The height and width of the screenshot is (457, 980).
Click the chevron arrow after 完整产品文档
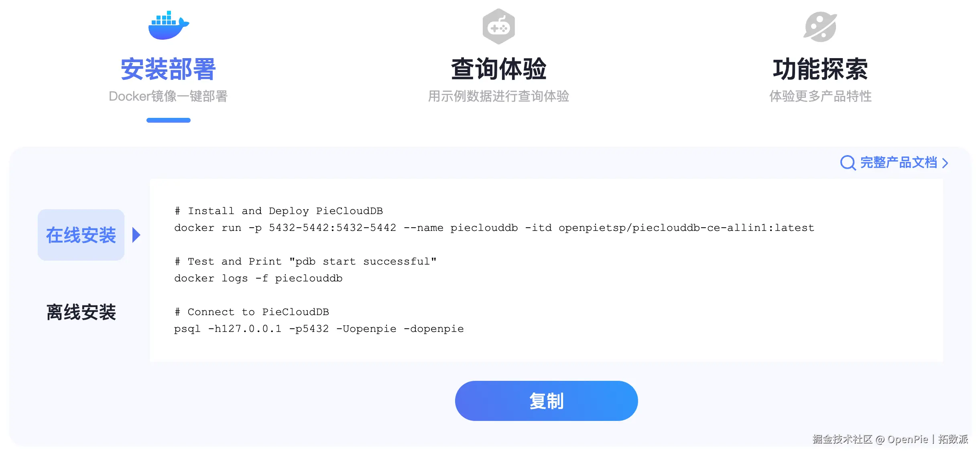coord(945,163)
